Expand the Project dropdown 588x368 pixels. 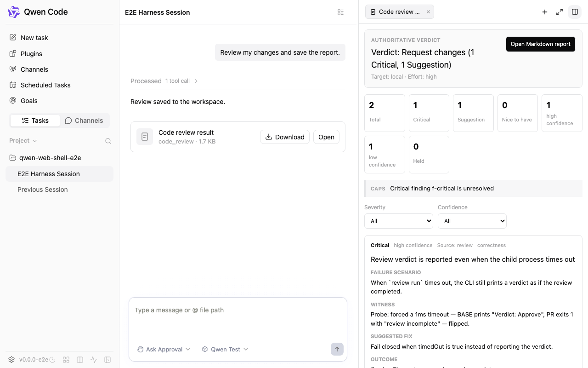23,141
